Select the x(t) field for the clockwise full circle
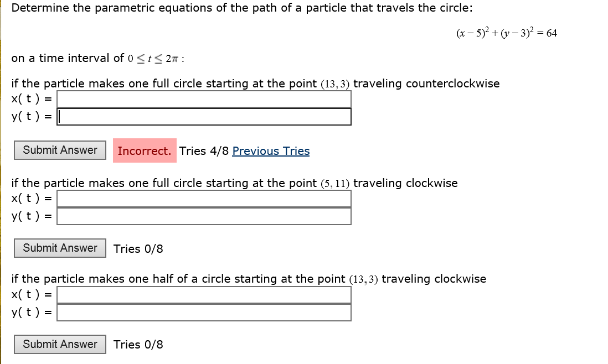The width and height of the screenshot is (608, 364). pyautogui.click(x=205, y=198)
